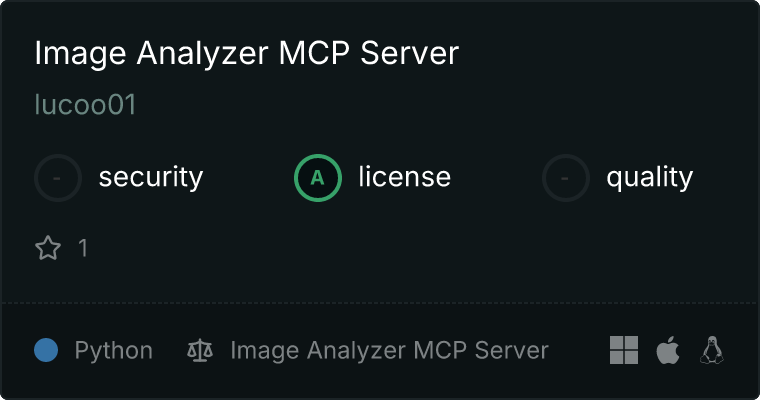This screenshot has width=760, height=400.
Task: Click the scales license icon
Action: pos(200,350)
